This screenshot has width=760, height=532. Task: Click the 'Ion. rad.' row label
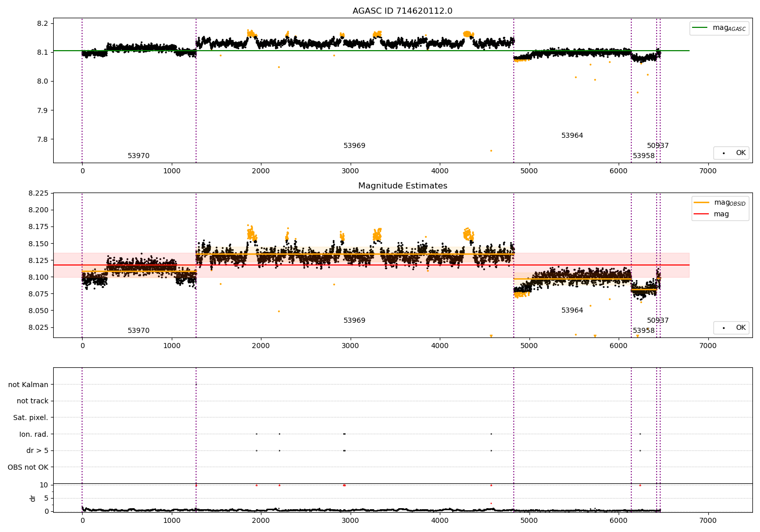pyautogui.click(x=34, y=434)
